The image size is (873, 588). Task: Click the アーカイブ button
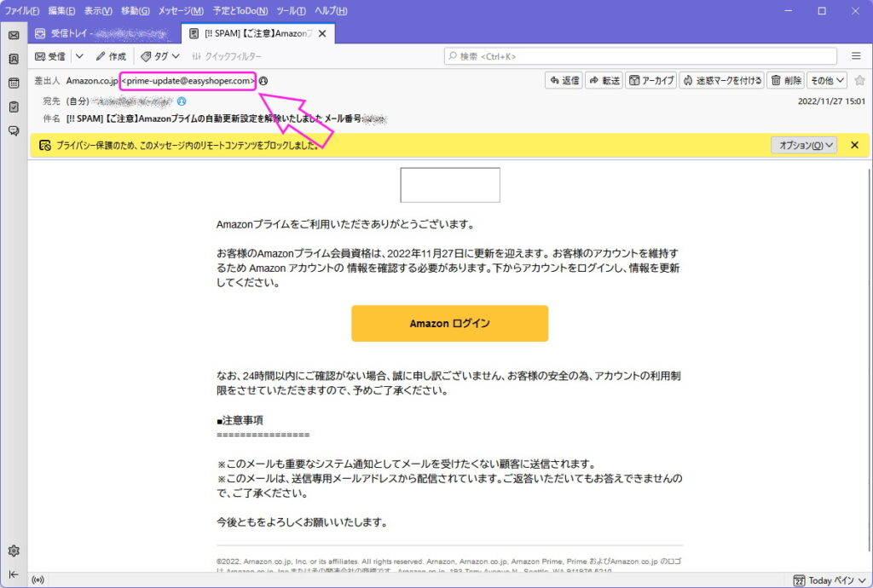click(x=650, y=81)
